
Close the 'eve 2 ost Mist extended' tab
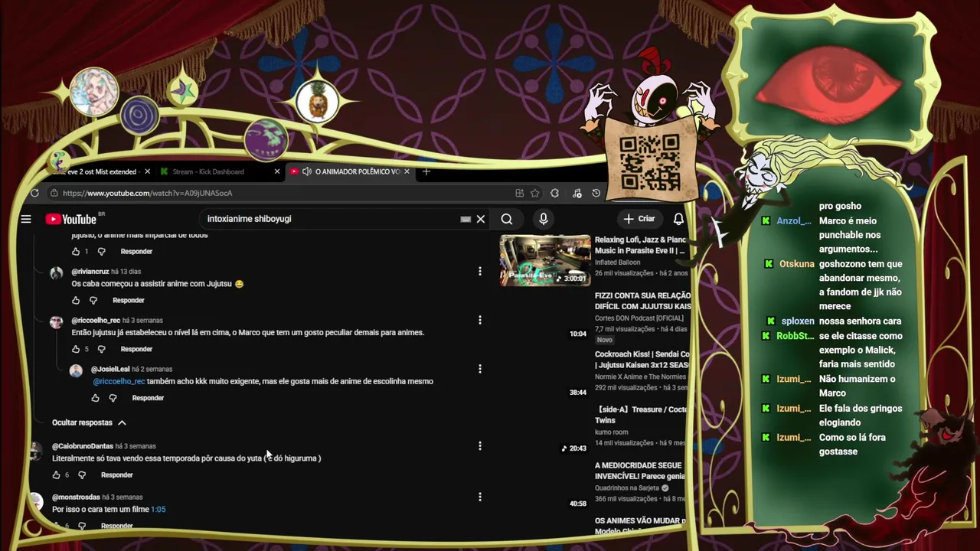pos(147,171)
